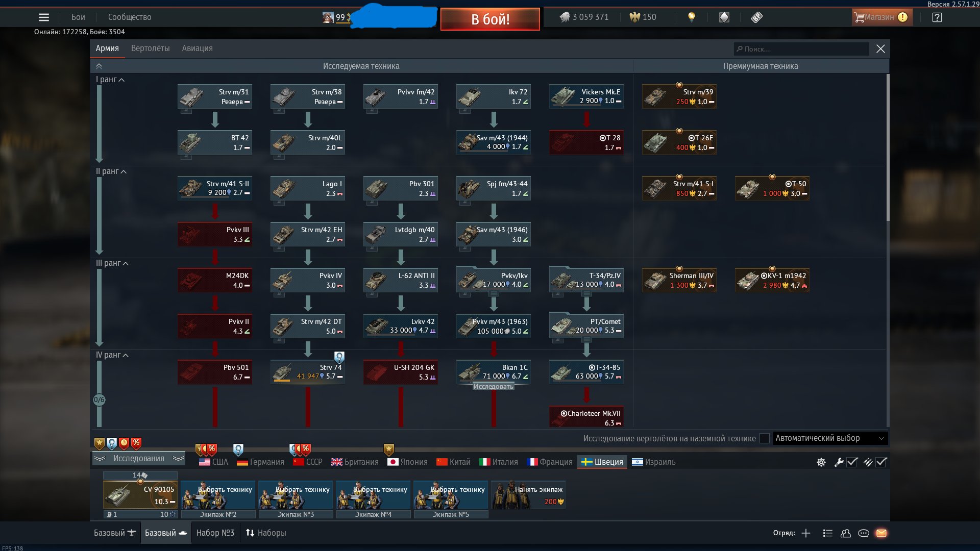Select the CV 90105 crew slot vehicle
980x551 pixels.
[x=140, y=495]
